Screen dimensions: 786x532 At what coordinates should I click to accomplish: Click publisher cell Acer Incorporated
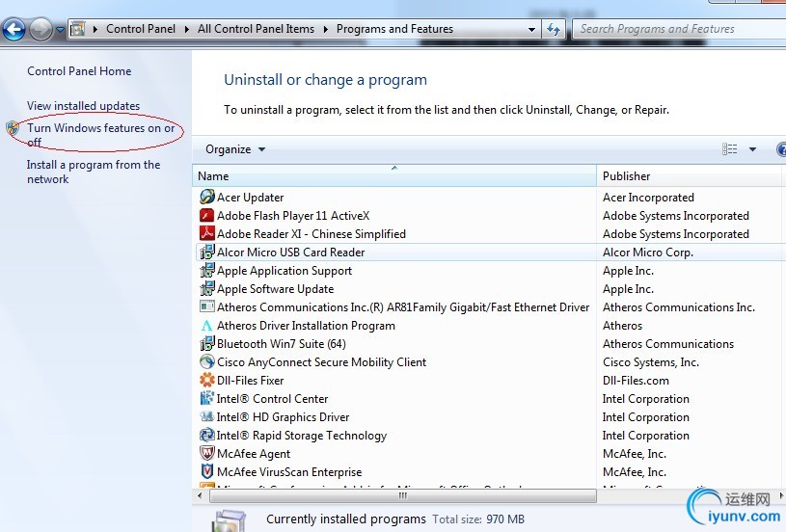[648, 198]
